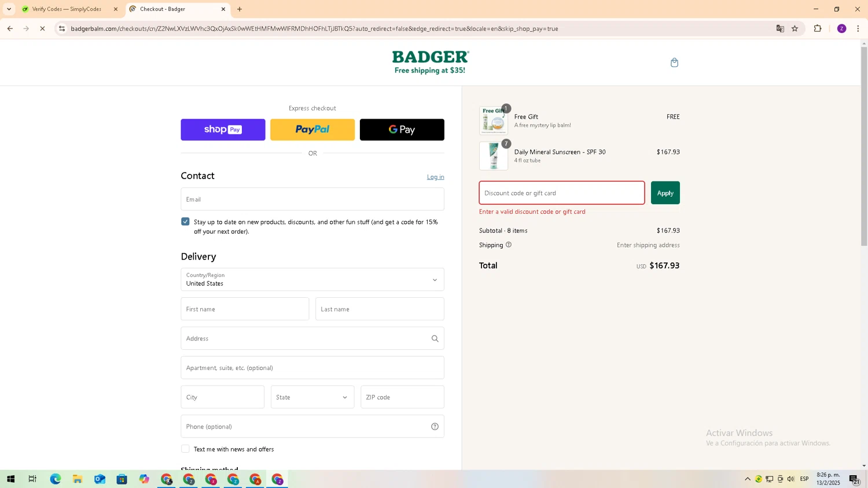Viewport: 868px width, 488px height.
Task: Click the address search magnifier icon
Action: tap(435, 338)
